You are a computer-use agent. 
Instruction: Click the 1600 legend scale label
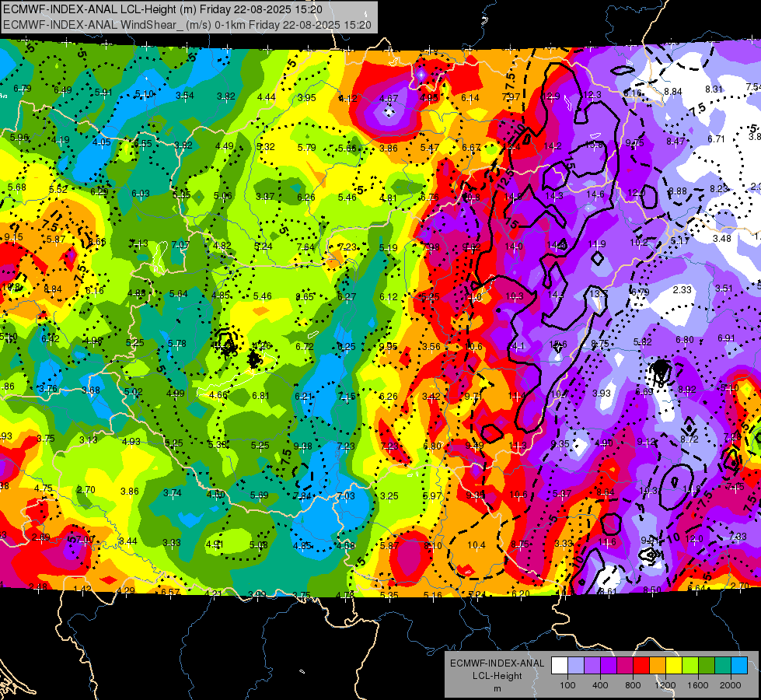pyautogui.click(x=698, y=685)
